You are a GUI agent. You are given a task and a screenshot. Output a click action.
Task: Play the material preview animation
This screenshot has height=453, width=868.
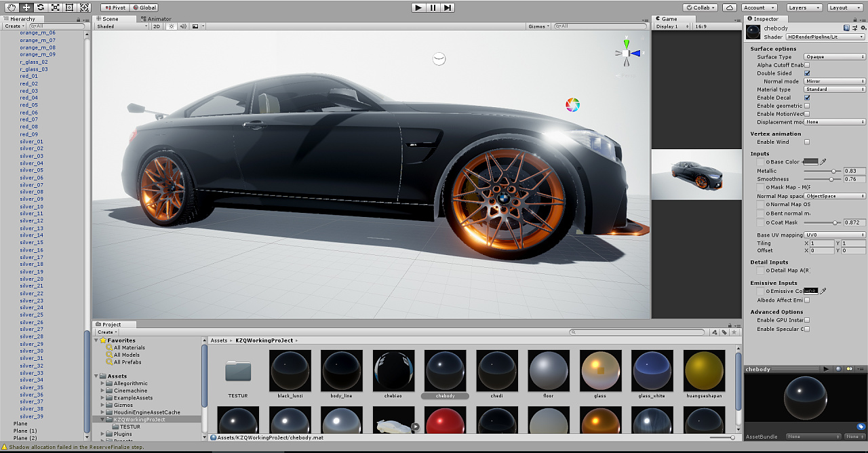(x=826, y=369)
